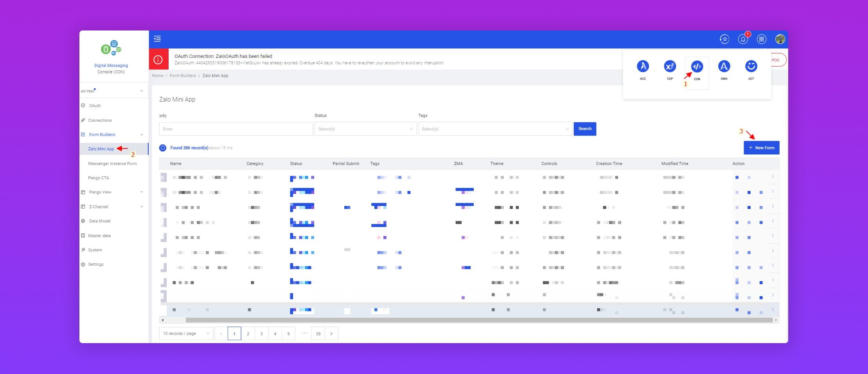The width and height of the screenshot is (868, 374).
Task: Select the CDP app icon
Action: [670, 67]
